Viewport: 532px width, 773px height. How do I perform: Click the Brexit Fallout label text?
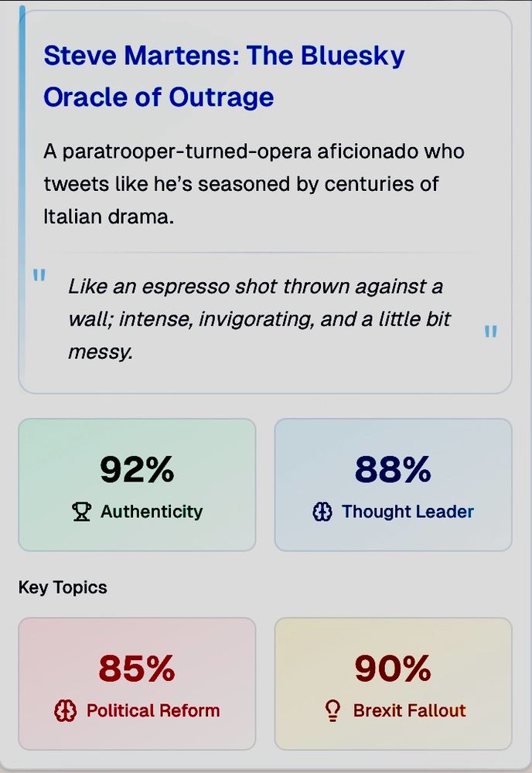pos(409,710)
